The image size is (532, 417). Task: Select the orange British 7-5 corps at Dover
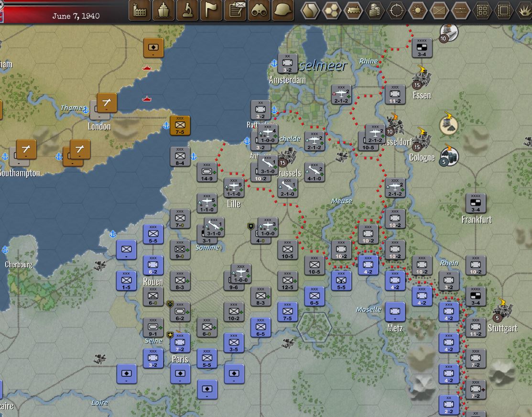pos(180,125)
